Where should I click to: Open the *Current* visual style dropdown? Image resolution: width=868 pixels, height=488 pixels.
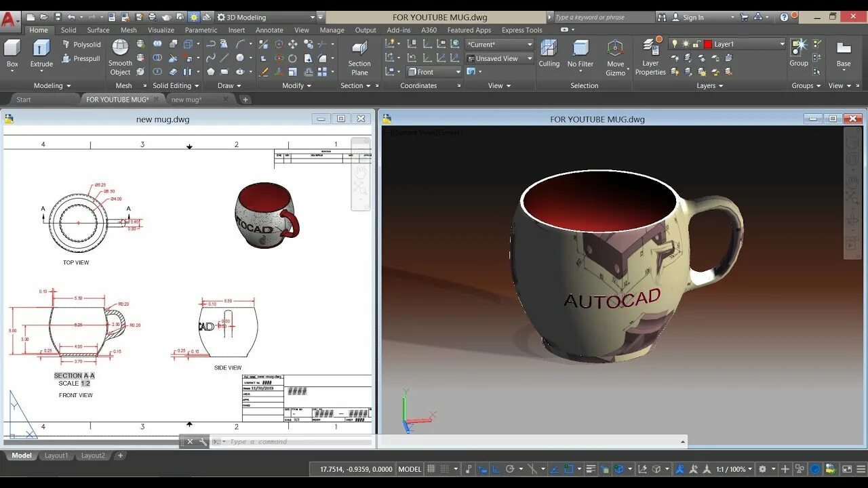(500, 44)
